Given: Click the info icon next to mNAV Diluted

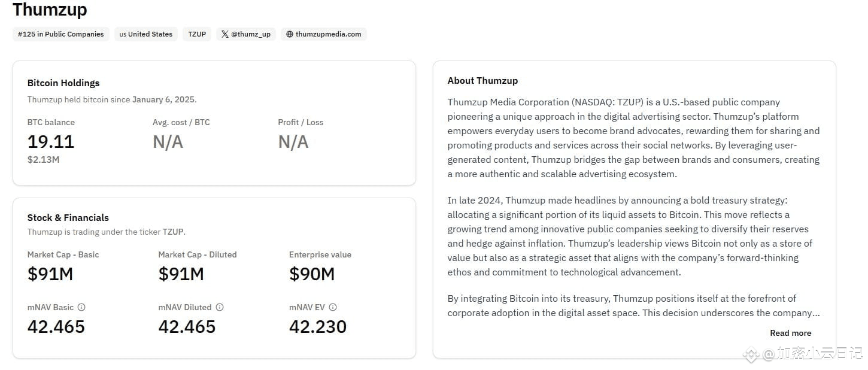Looking at the screenshot, I should [220, 307].
